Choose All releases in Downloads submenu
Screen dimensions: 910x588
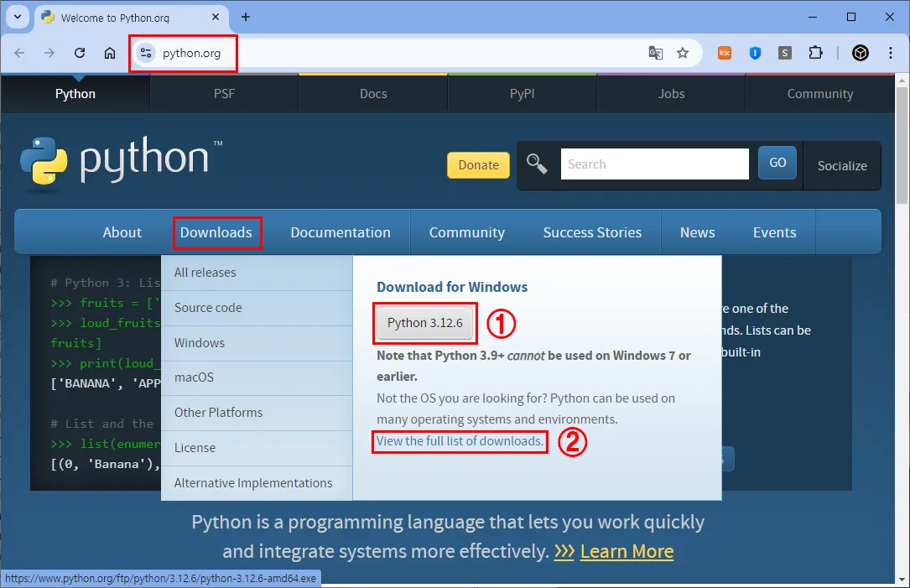tap(257, 273)
